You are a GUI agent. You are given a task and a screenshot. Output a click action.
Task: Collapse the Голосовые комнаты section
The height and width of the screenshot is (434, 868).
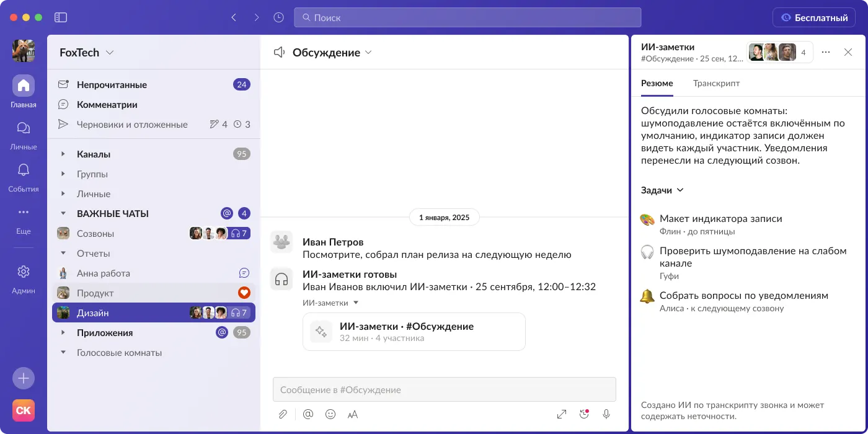pyautogui.click(x=63, y=353)
